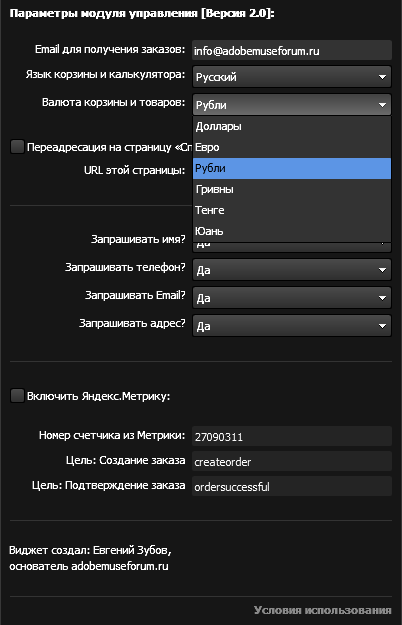Viewport: 402px width, 625px height.
Task: Select Доллары currency option
Action: 292,126
